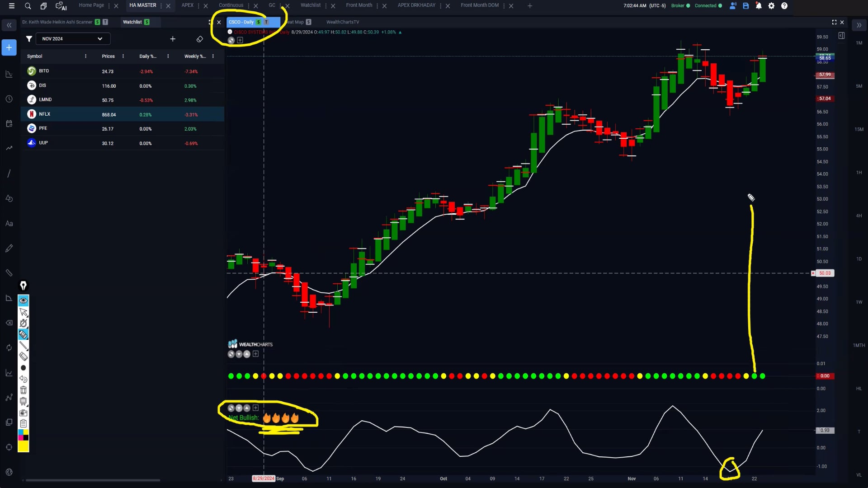868x488 pixels.
Task: Toggle the chart side panel icon near 59.50
Action: click(x=841, y=36)
